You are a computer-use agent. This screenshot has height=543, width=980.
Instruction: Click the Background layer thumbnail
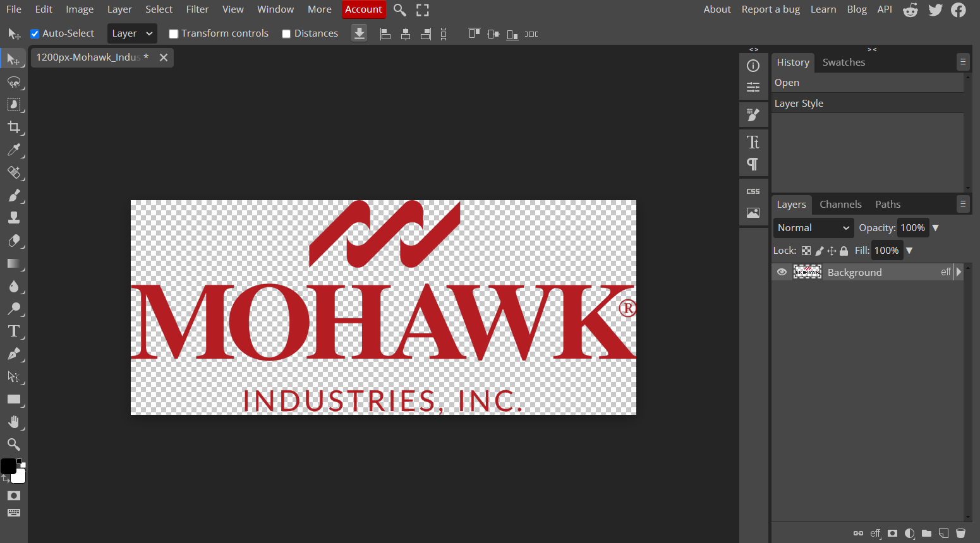click(808, 272)
